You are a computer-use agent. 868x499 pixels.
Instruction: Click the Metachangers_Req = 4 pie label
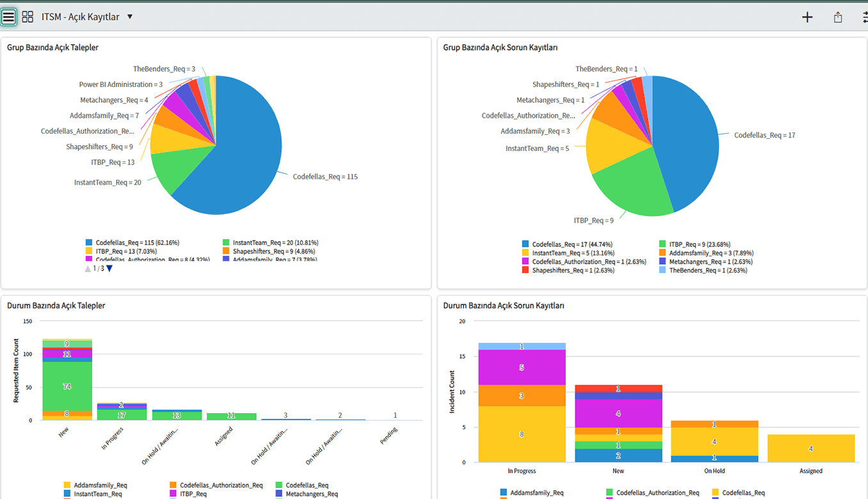[114, 100]
